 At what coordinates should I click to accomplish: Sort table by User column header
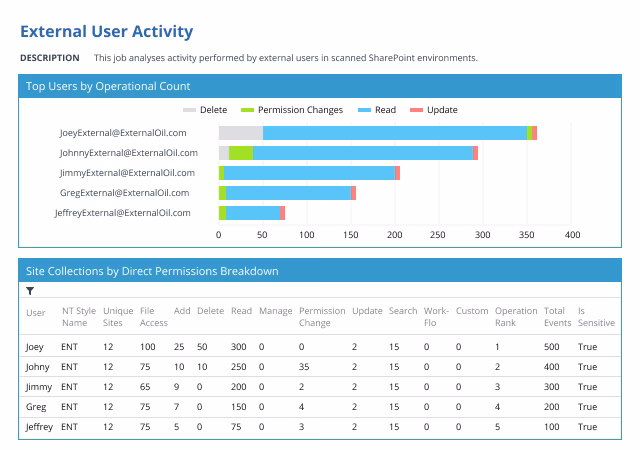pyautogui.click(x=36, y=313)
